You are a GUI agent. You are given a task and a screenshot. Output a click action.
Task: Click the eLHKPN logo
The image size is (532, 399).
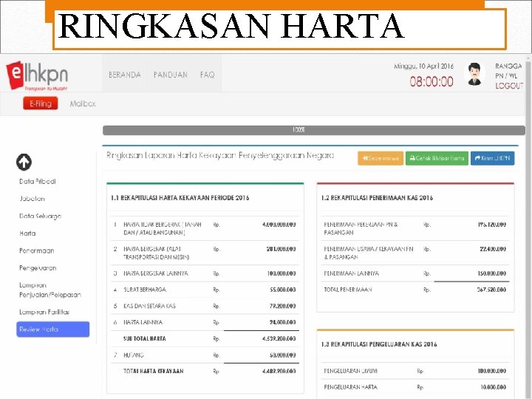[38, 75]
